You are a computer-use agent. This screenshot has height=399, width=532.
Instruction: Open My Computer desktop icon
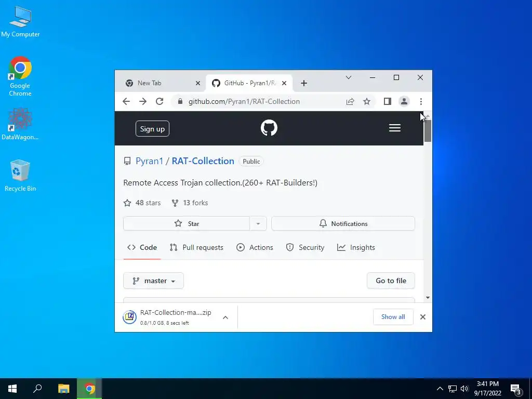click(x=20, y=21)
